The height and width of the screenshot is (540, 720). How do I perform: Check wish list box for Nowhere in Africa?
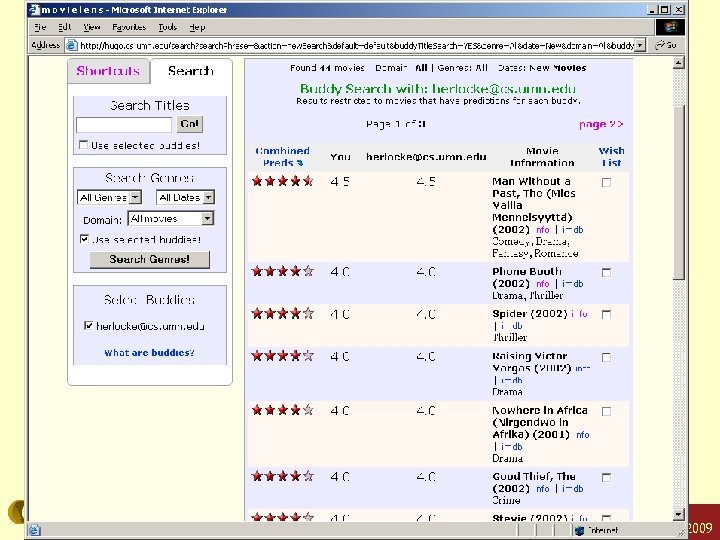pyautogui.click(x=606, y=411)
